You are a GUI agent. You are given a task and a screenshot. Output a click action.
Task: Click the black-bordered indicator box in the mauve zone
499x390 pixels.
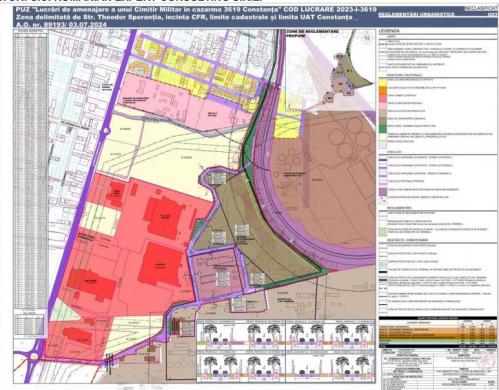[222, 278]
